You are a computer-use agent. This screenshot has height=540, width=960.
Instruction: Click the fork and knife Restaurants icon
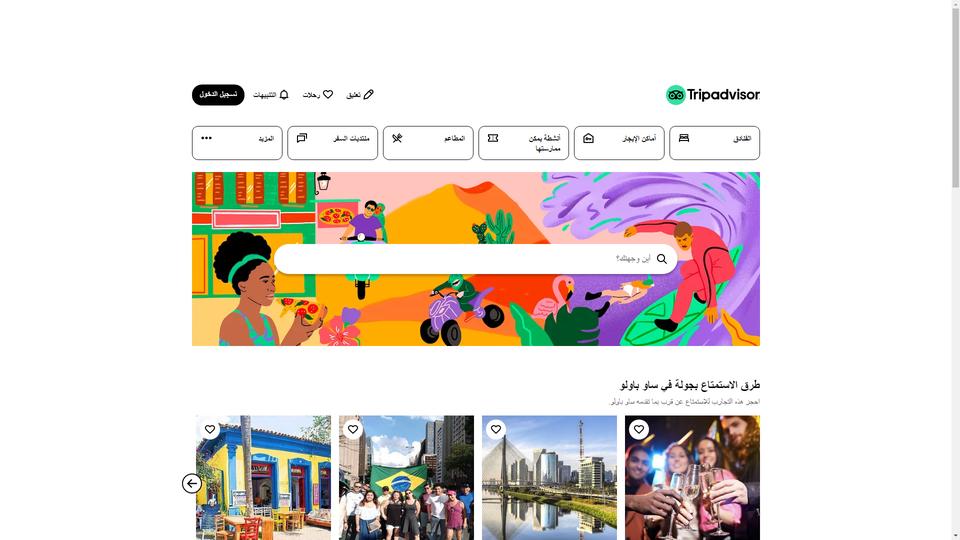pos(397,138)
